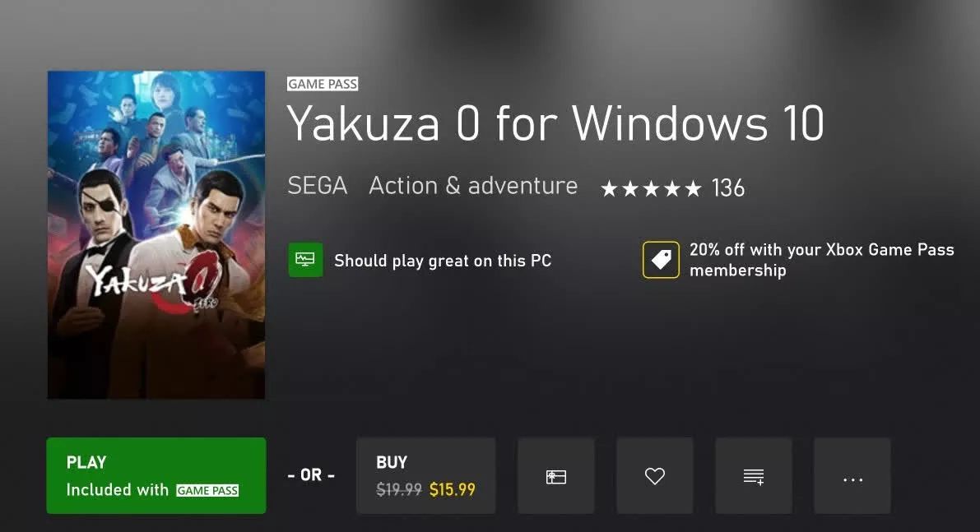The image size is (980, 532).
Task: Click the Game Pass badge above title
Action: point(323,84)
